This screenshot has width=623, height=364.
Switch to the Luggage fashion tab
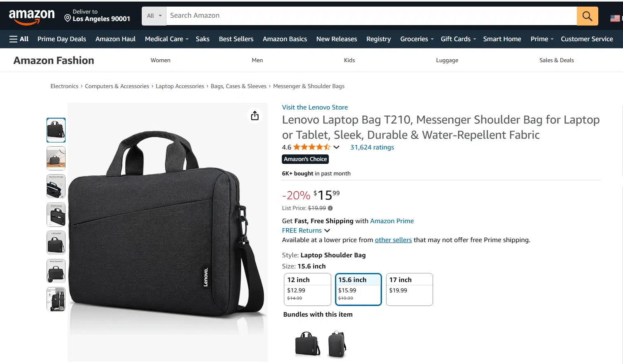(447, 60)
